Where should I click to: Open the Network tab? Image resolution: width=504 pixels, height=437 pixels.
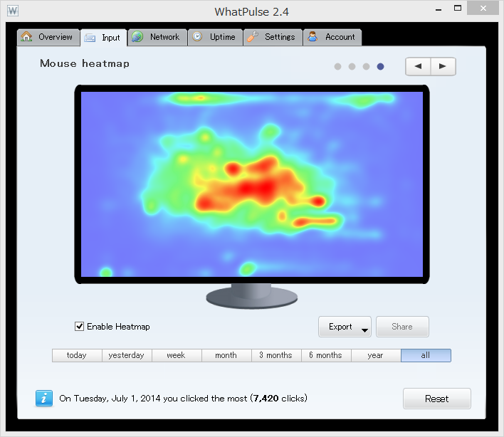(x=157, y=37)
